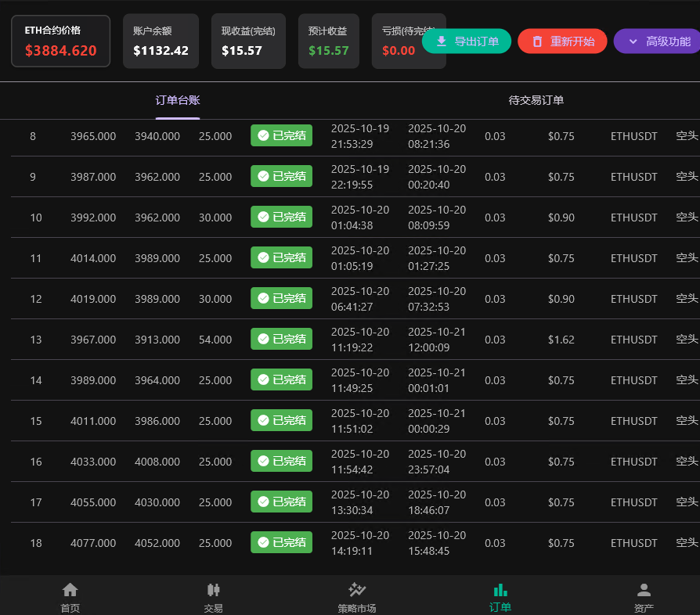Click exit price 3913.000 in order 13

point(157,340)
